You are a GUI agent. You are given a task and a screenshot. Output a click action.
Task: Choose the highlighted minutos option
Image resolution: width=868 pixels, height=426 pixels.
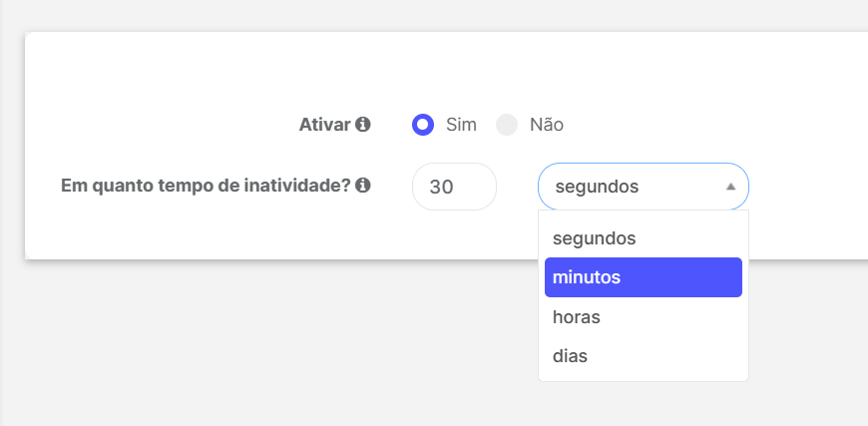pyautogui.click(x=644, y=277)
